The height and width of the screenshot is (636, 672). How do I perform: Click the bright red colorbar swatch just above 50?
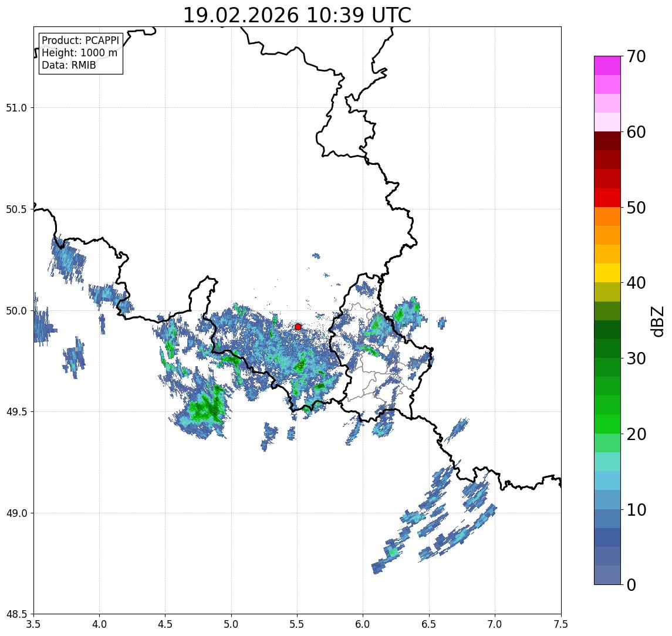[x=607, y=198]
